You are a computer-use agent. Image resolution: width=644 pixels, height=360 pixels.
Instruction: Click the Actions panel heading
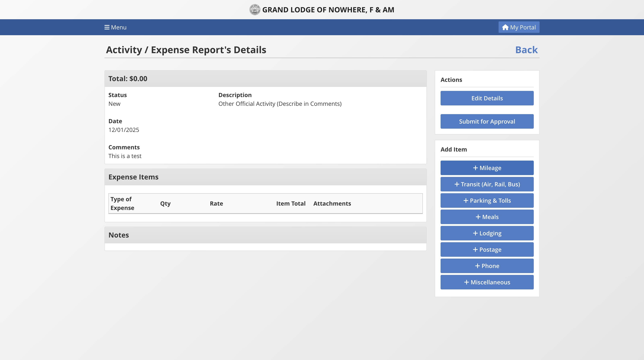(x=451, y=80)
